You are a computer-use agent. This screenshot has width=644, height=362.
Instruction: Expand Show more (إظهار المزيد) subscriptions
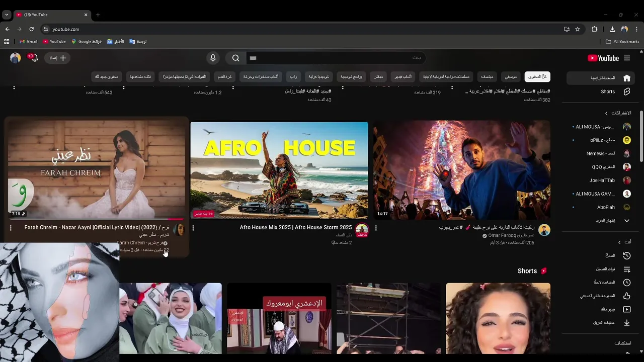point(602,220)
